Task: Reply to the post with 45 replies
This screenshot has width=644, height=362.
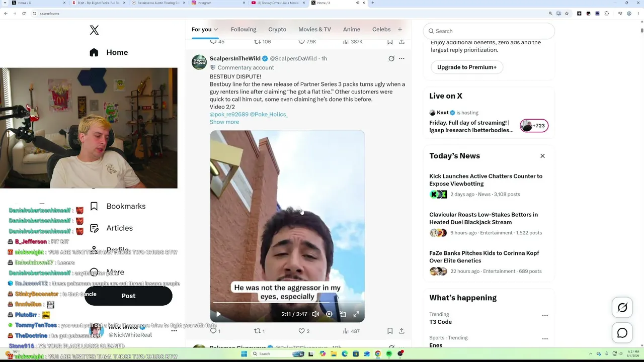Action: click(x=217, y=42)
